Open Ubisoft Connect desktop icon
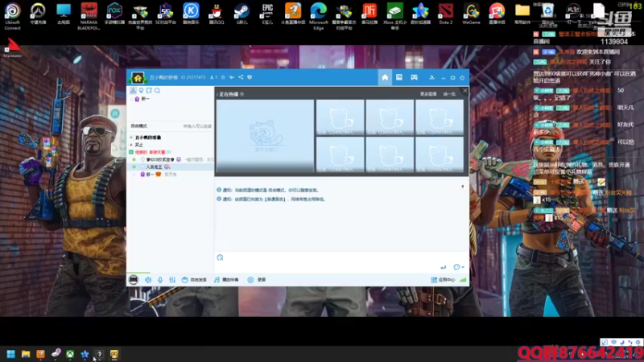The height and width of the screenshot is (362, 644). click(x=12, y=16)
